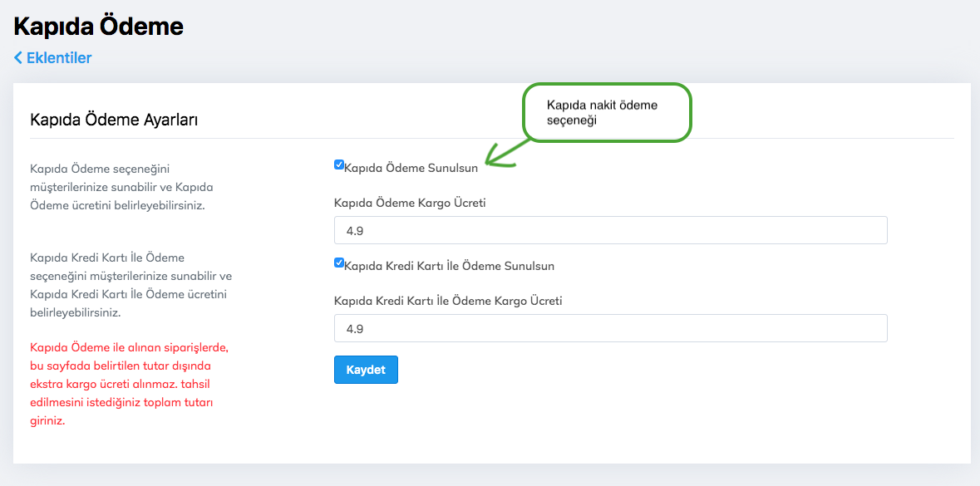Click the Kapıda Ödeme page title
The width and height of the screenshot is (980, 486).
pos(98,27)
